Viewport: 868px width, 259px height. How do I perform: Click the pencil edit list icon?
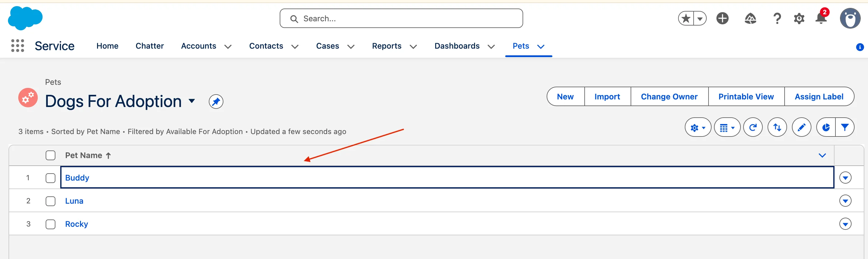801,127
